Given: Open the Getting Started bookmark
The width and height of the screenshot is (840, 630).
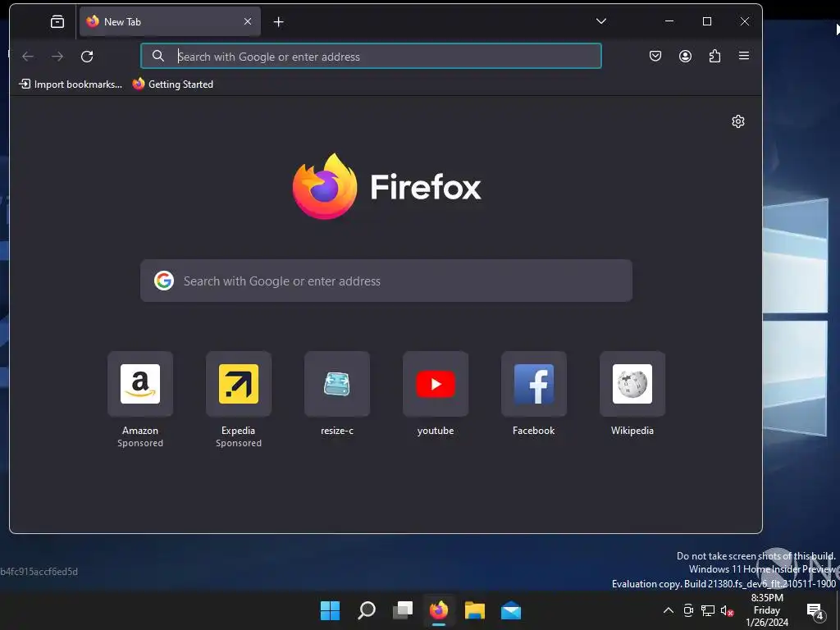Looking at the screenshot, I should click(x=172, y=84).
